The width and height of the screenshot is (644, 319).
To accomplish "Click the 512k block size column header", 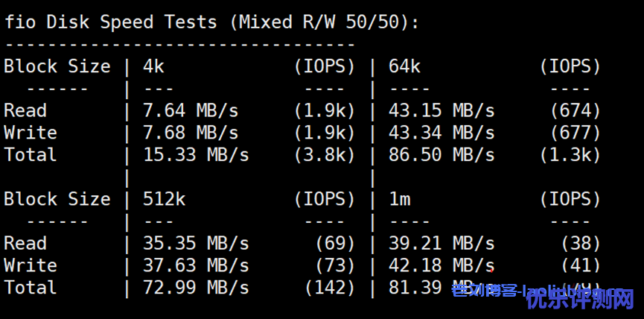I will pyautogui.click(x=165, y=199).
